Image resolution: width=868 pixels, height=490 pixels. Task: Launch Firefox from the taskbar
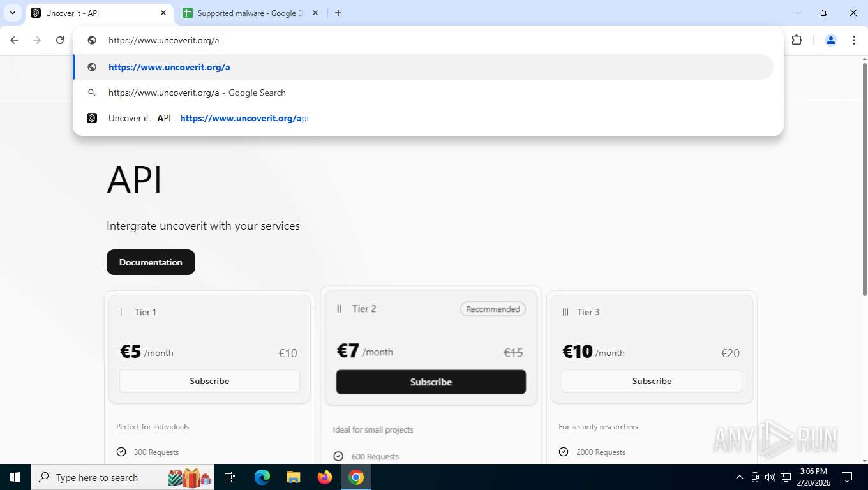click(x=325, y=477)
